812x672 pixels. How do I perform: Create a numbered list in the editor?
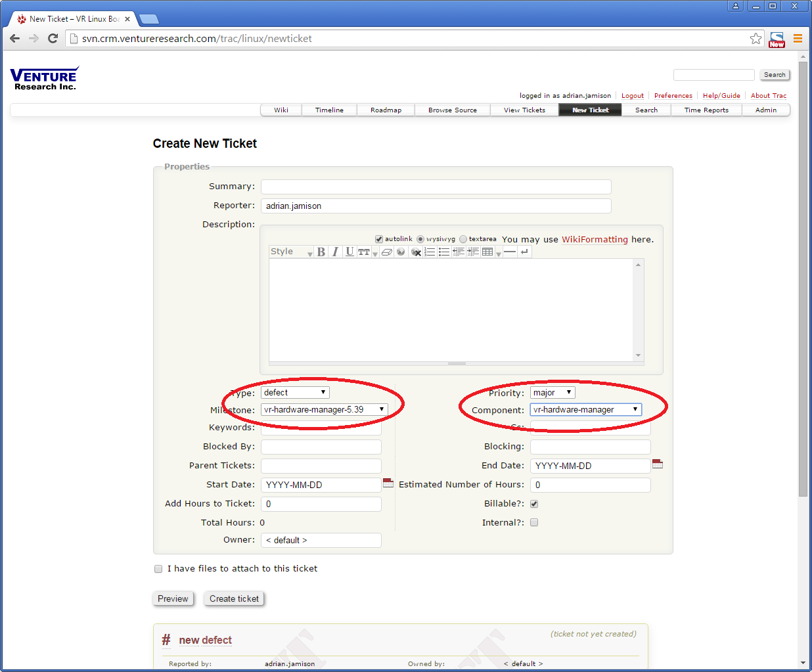tap(429, 252)
